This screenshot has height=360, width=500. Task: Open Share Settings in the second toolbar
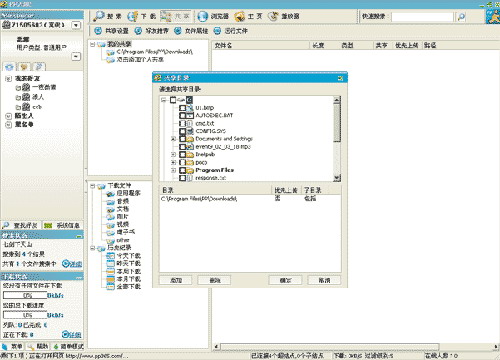point(111,31)
